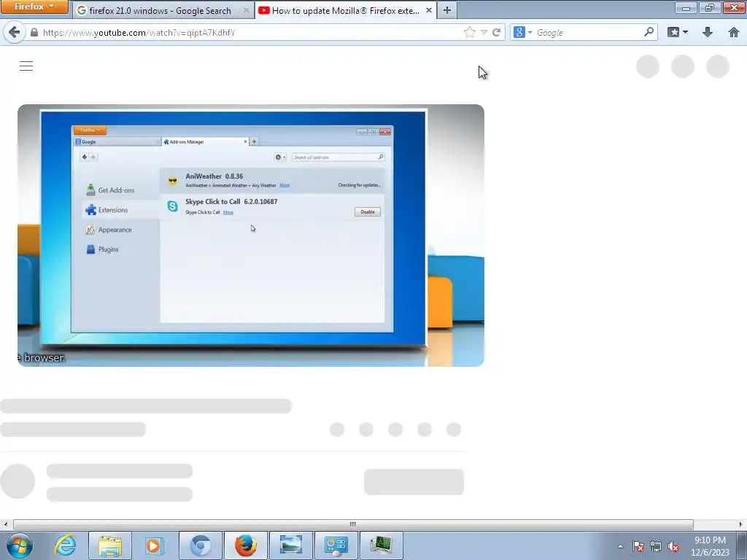Open the YouTube hamburger guide menu
The height and width of the screenshot is (560, 747).
tap(26, 66)
